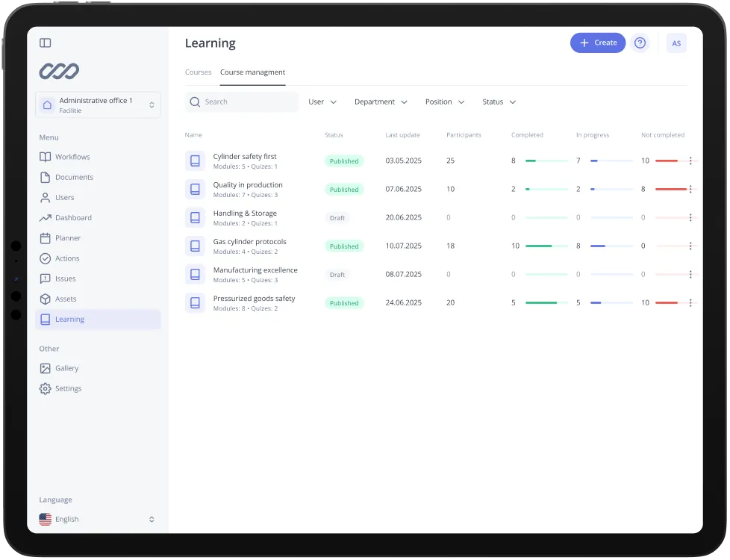The image size is (730, 560).
Task: Click the Create button
Action: point(598,43)
